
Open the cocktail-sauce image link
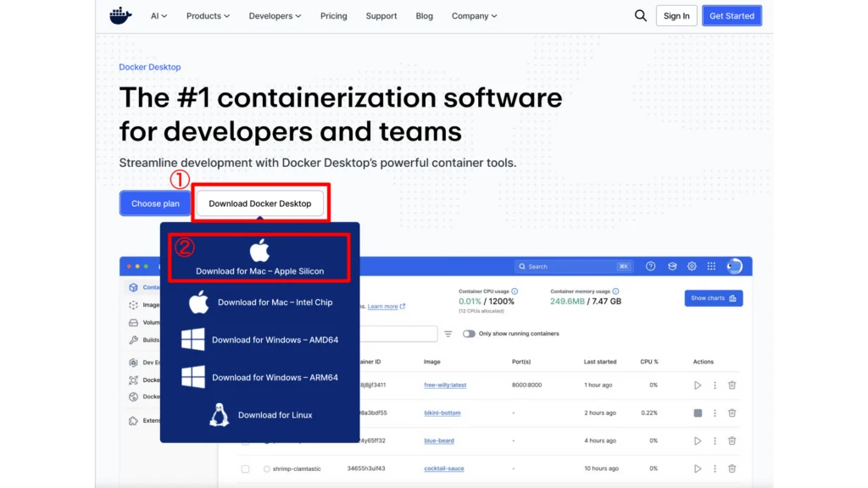point(444,469)
